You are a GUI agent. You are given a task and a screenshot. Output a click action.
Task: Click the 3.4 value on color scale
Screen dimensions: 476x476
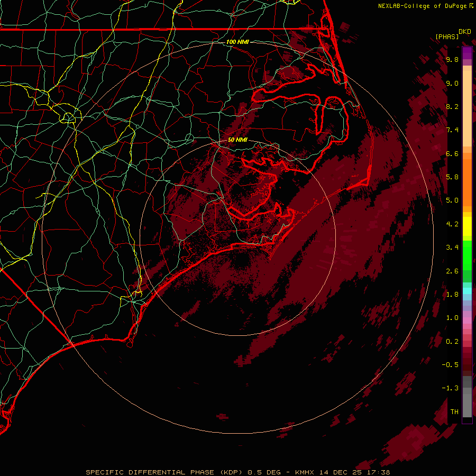[452, 248]
